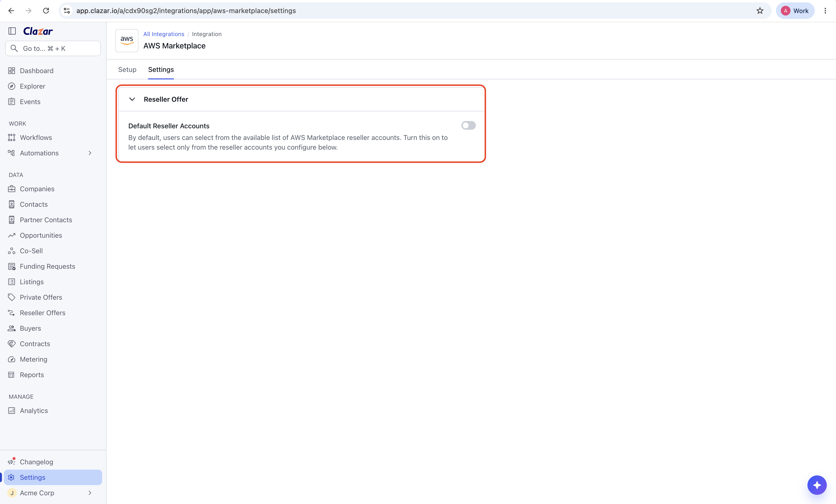Viewport: 836px width, 504px height.
Task: Click the Analytics chart icon
Action: point(12,411)
